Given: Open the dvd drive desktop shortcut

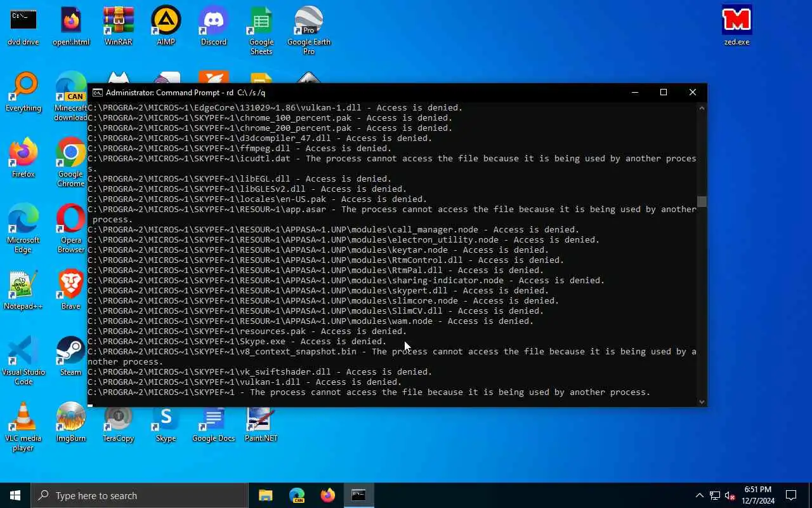Looking at the screenshot, I should (x=23, y=27).
